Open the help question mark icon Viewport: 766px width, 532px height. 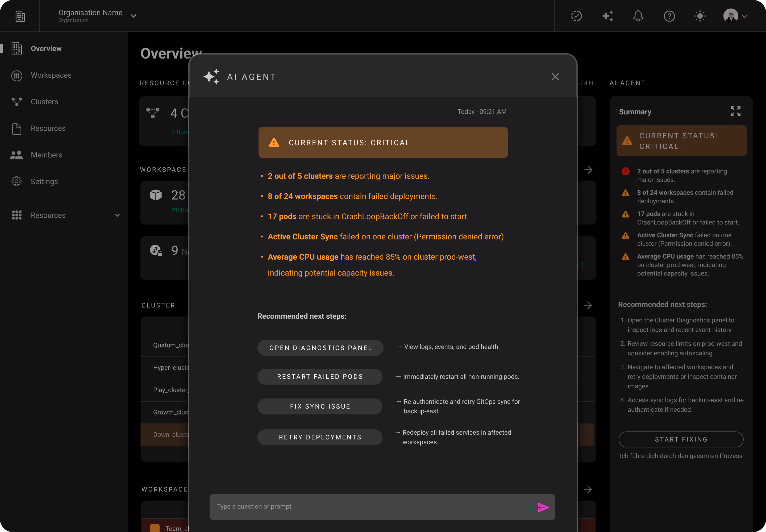(669, 16)
